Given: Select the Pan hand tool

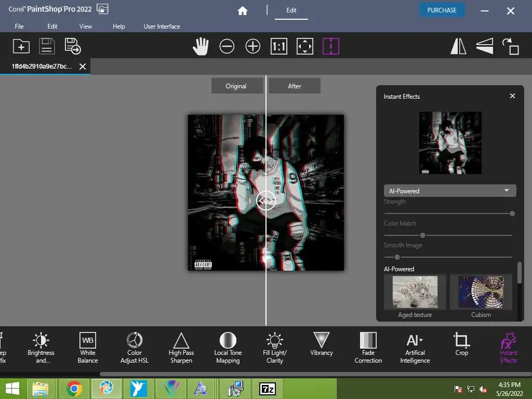Looking at the screenshot, I should 201,46.
